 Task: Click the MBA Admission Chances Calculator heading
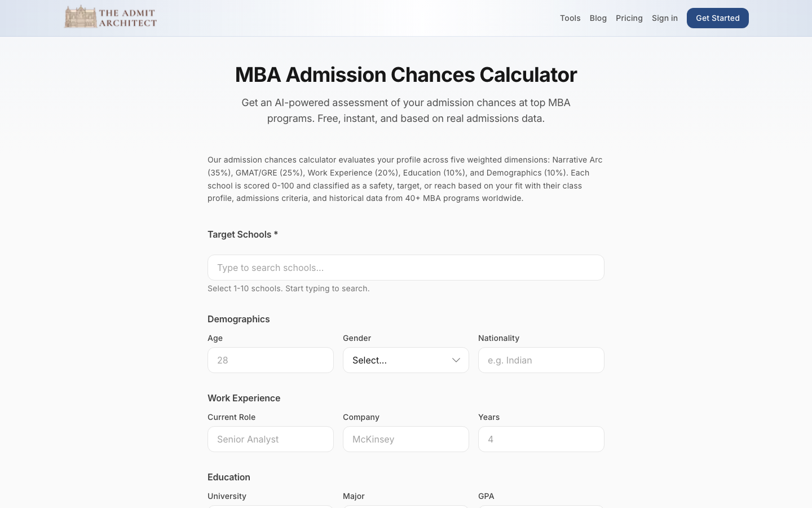point(405,74)
